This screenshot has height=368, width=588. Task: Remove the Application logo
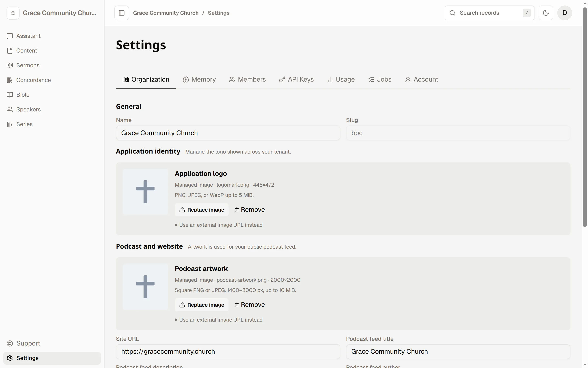[249, 210]
